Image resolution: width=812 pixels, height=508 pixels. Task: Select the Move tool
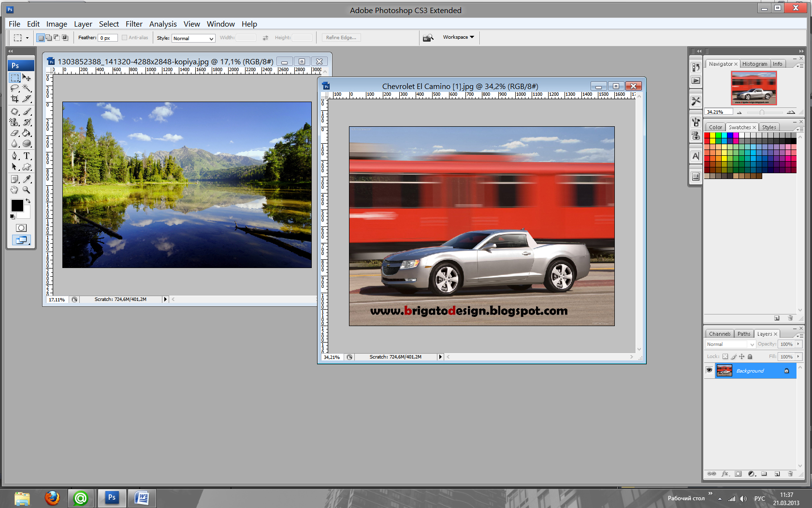(27, 78)
